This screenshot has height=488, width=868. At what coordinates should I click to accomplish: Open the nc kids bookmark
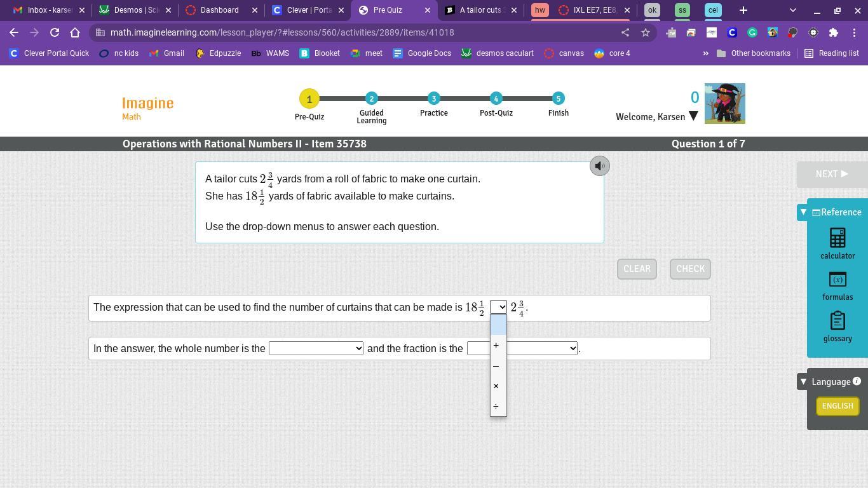pos(119,53)
